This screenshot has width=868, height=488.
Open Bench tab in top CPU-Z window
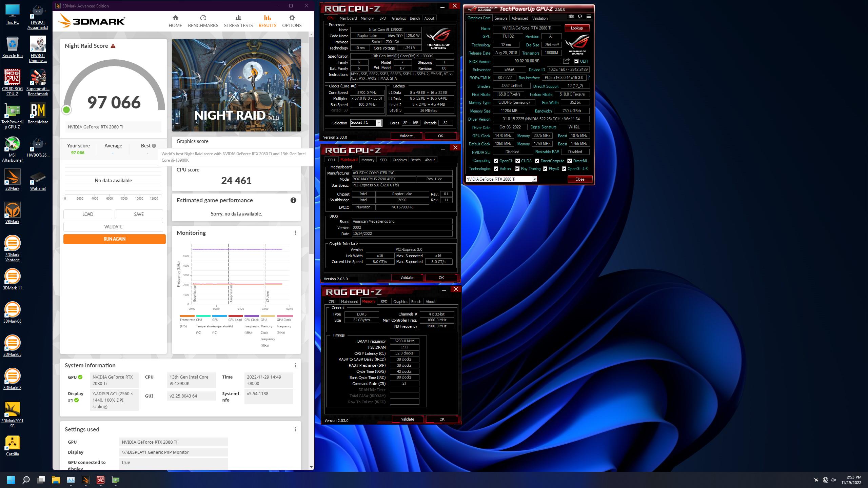click(415, 18)
